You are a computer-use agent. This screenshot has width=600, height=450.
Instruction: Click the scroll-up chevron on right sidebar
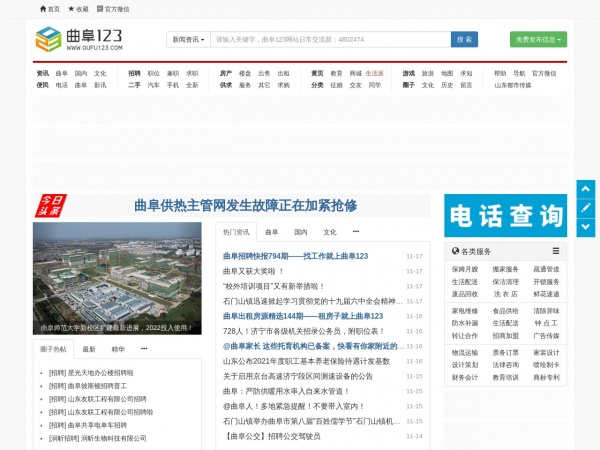pyautogui.click(x=586, y=187)
